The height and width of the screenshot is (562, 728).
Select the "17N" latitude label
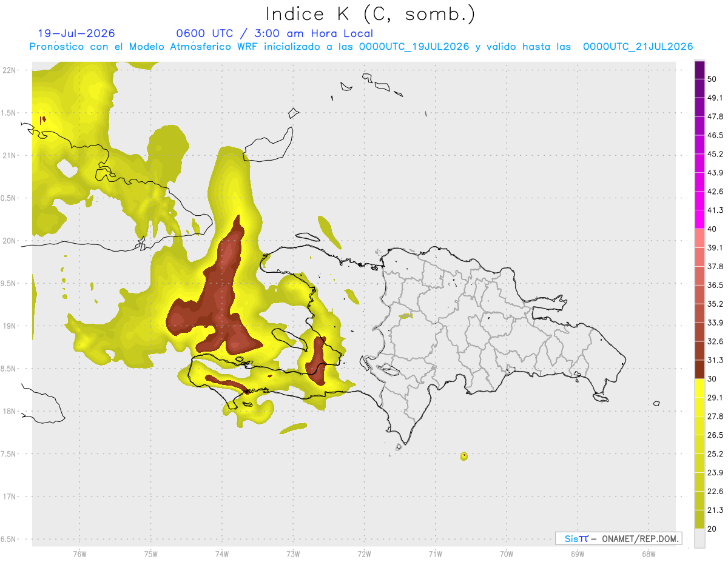coord(9,497)
